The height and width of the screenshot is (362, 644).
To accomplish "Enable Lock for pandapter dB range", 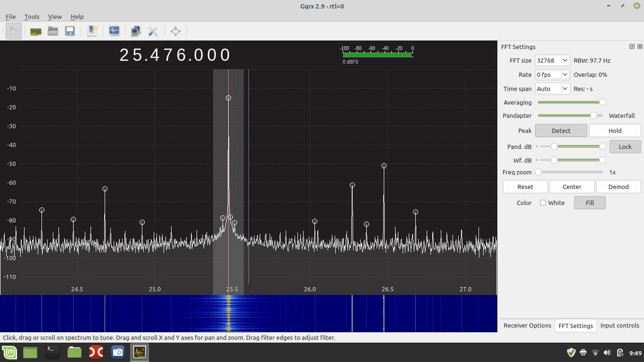I will click(625, 147).
